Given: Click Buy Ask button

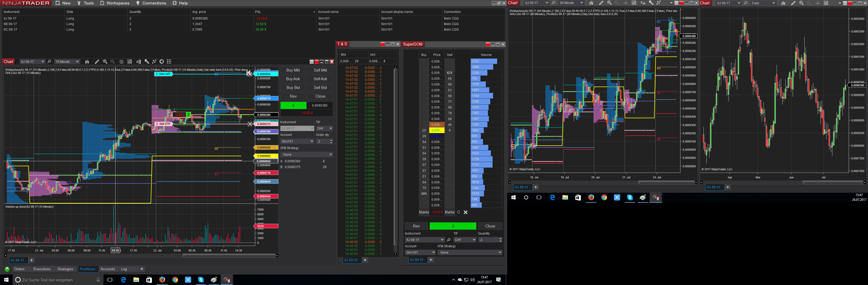Looking at the screenshot, I should 293,79.
